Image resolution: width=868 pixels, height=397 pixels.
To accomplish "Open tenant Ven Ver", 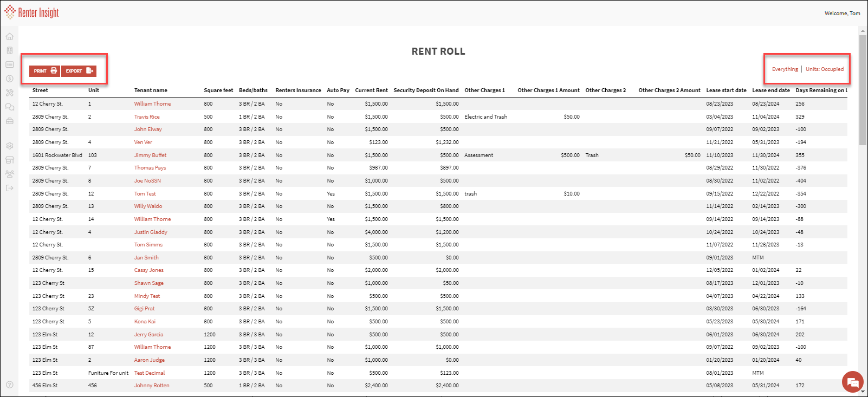I will pos(143,142).
